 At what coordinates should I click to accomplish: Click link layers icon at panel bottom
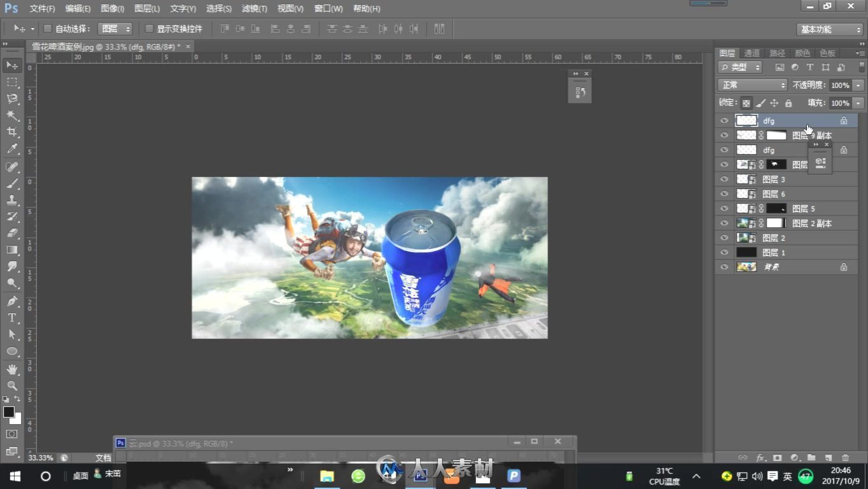[743, 457]
